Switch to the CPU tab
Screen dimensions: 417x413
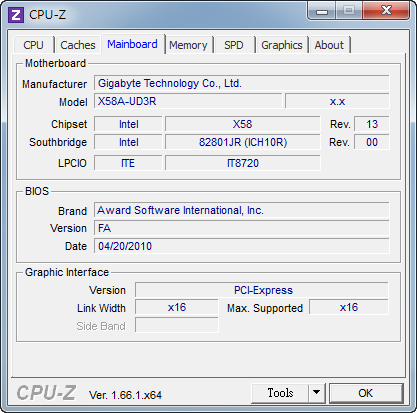pyautogui.click(x=33, y=45)
